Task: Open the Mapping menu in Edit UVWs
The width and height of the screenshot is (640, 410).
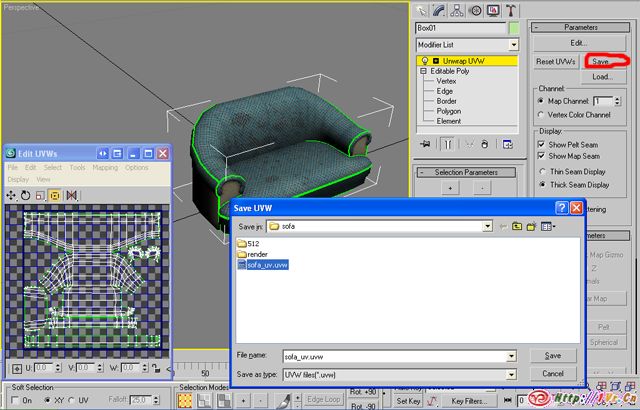Action: click(x=105, y=168)
